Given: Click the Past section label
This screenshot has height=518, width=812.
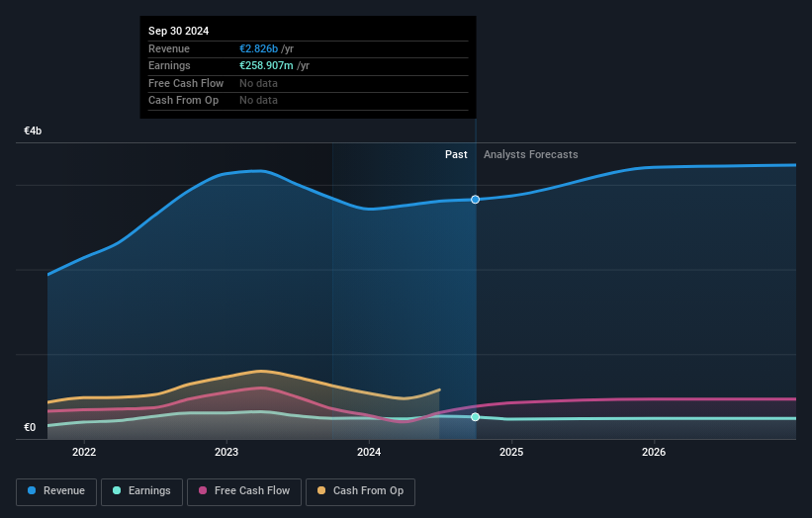Looking at the screenshot, I should tap(456, 154).
